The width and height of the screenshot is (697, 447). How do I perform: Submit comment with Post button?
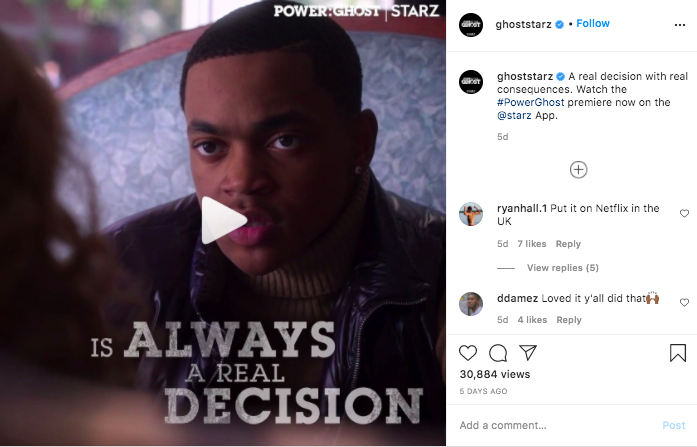pos(674,425)
